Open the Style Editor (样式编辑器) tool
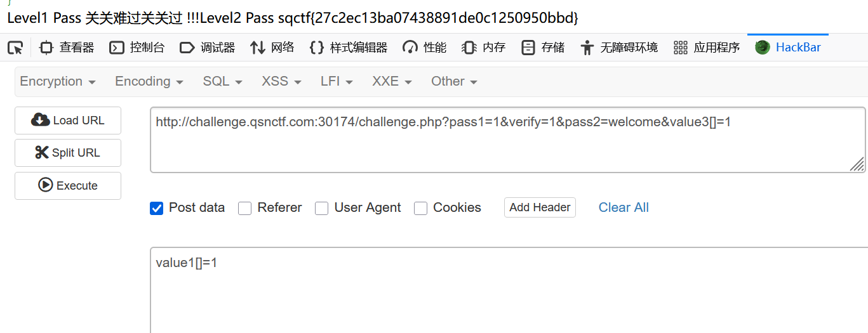868x333 pixels. (348, 48)
